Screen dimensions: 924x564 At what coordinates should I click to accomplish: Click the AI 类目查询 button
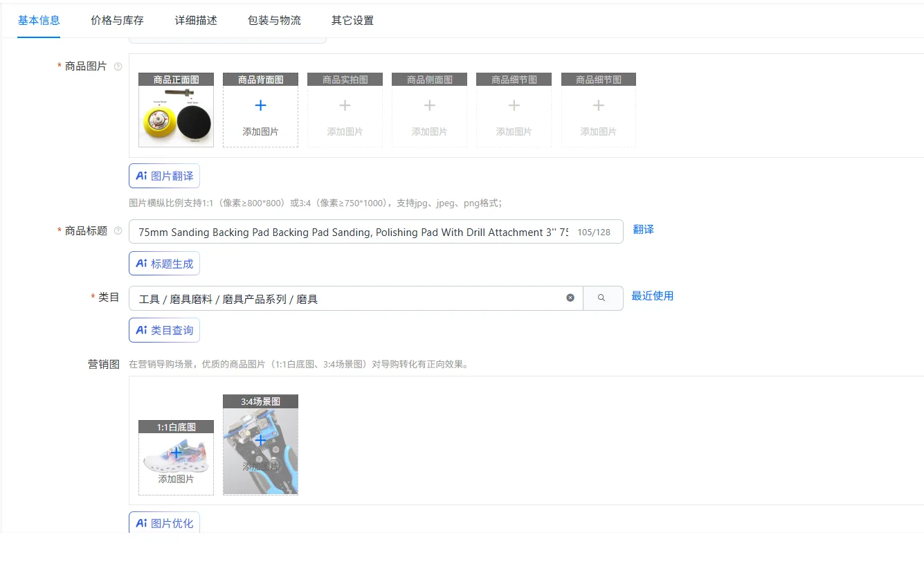point(164,330)
